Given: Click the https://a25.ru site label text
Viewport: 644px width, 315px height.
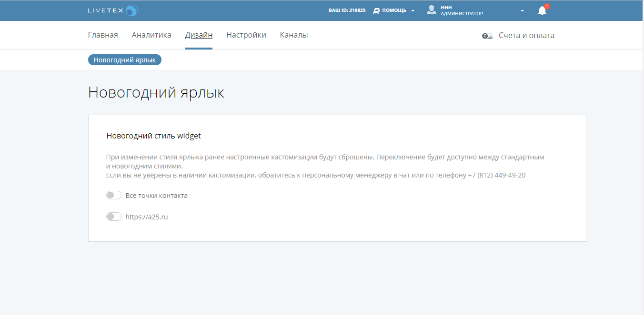Looking at the screenshot, I should 147,217.
